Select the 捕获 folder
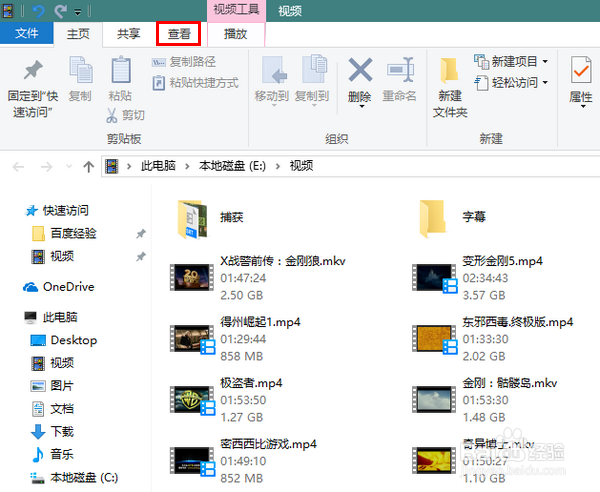The width and height of the screenshot is (600, 492). tap(192, 219)
